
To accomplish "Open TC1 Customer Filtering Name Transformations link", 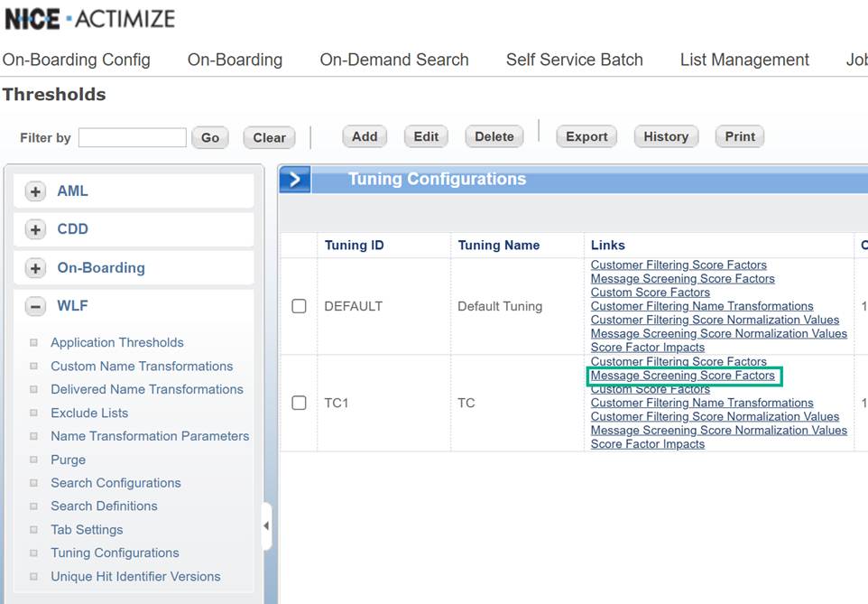I will 702,403.
